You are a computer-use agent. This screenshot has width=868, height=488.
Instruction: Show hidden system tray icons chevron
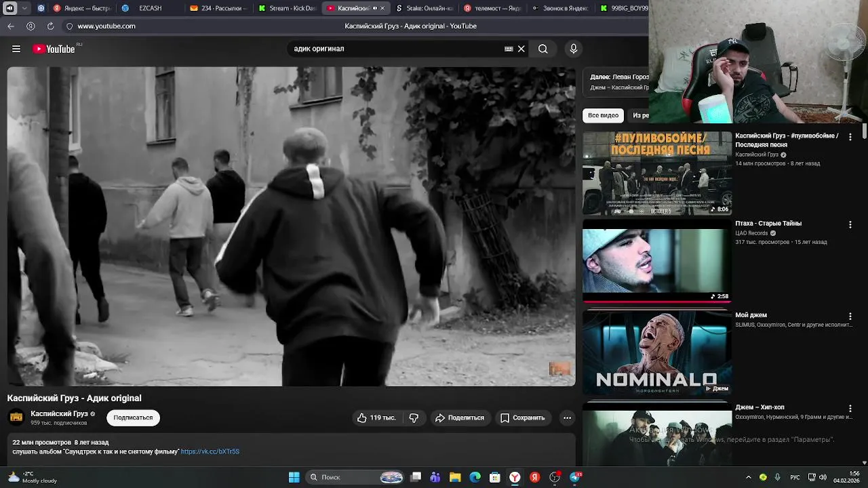(x=749, y=477)
